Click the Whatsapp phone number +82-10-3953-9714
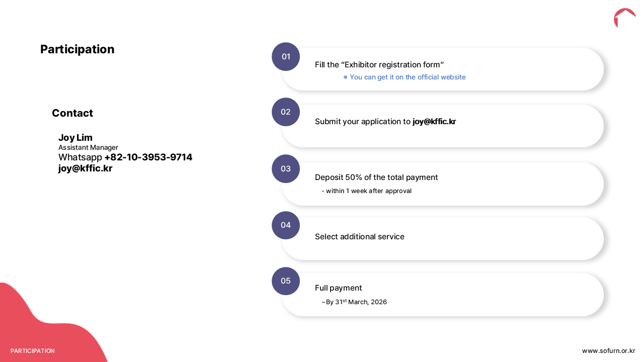 148,157
